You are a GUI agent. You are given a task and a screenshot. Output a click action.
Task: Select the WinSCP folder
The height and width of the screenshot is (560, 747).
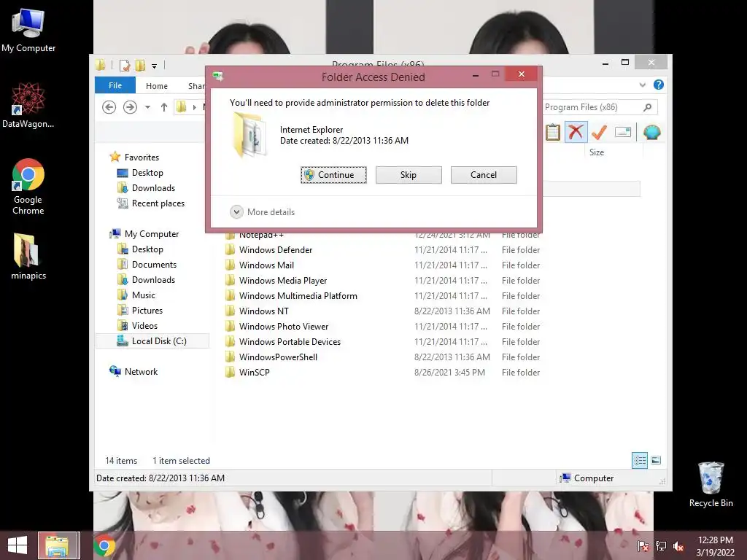click(x=254, y=373)
